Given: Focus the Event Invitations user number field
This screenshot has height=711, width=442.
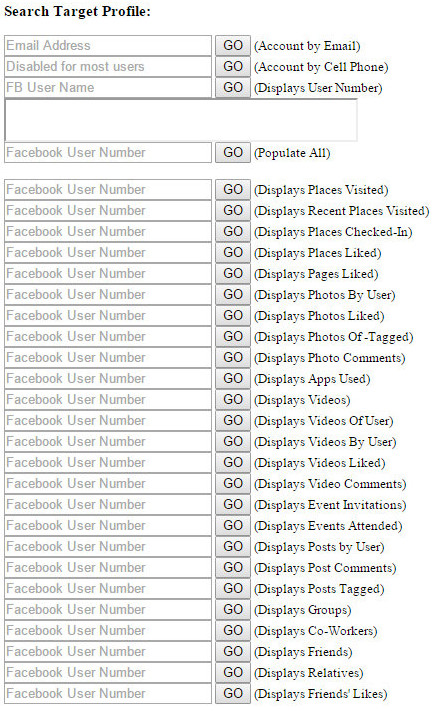Looking at the screenshot, I should click(108, 505).
